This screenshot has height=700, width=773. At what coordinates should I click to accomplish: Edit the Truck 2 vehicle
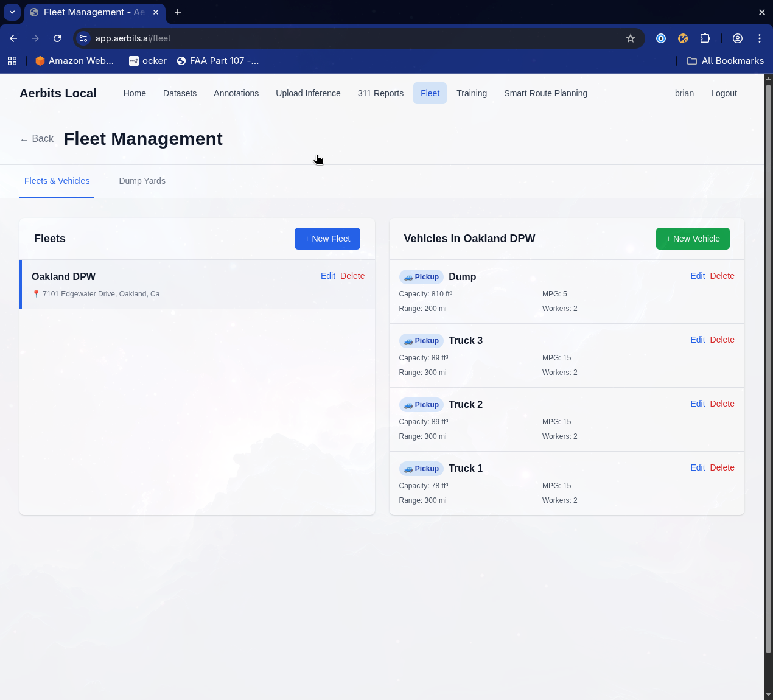pos(698,404)
